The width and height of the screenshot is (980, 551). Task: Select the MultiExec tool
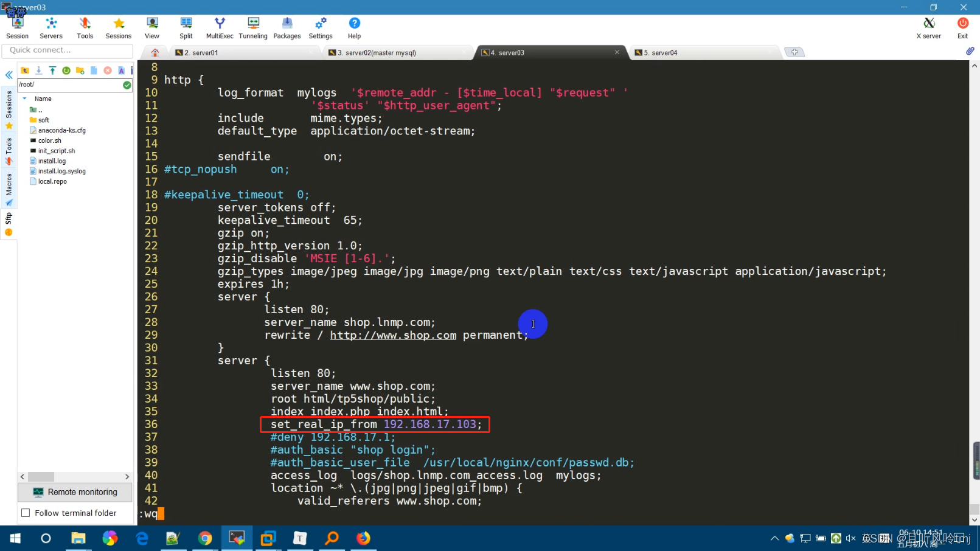point(220,27)
